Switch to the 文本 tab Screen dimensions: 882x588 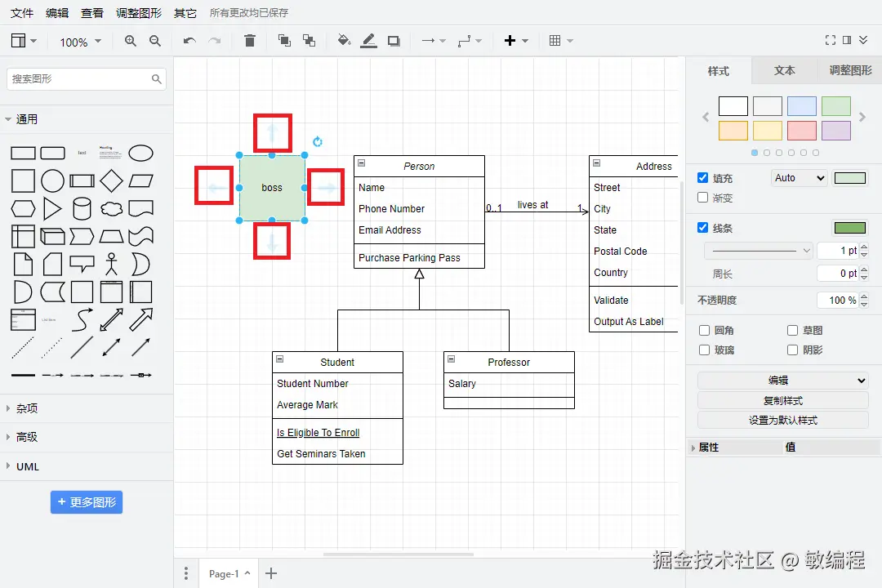point(784,70)
